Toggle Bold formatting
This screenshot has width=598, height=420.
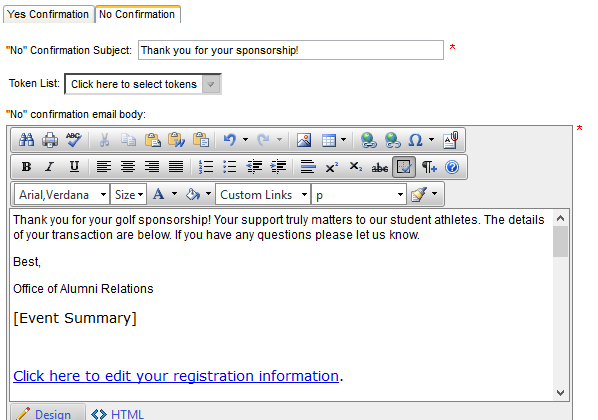click(26, 167)
